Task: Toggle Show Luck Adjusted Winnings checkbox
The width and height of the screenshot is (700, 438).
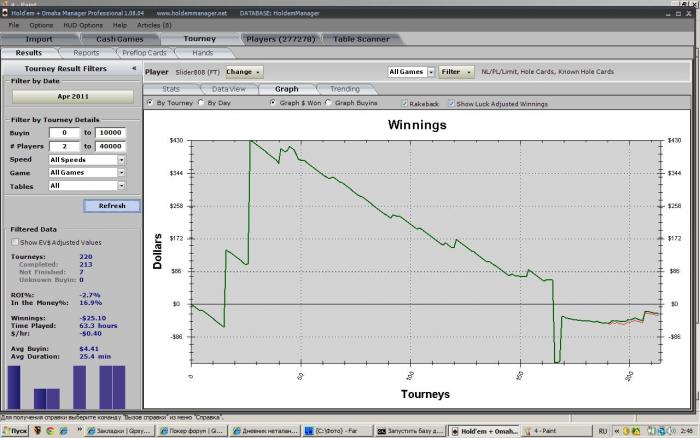Action: pos(451,104)
